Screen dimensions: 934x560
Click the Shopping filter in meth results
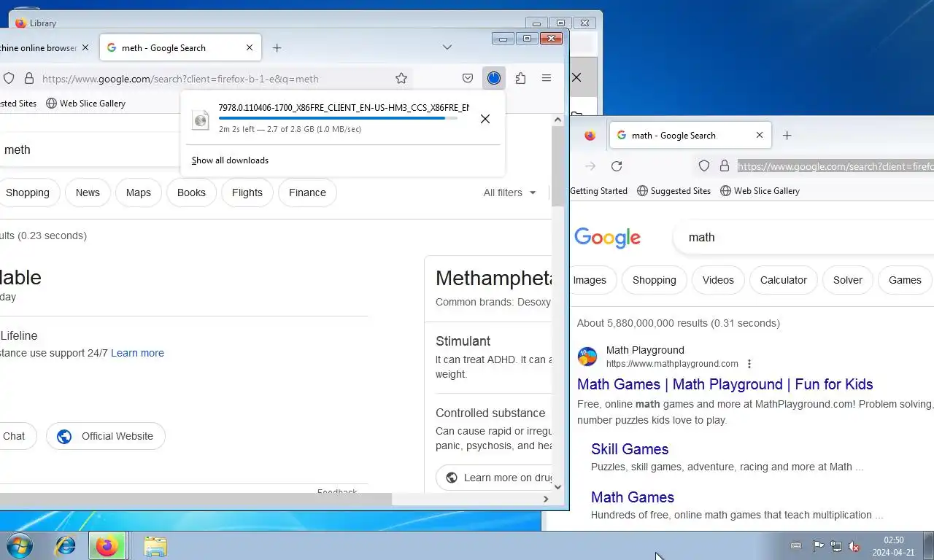pyautogui.click(x=27, y=192)
